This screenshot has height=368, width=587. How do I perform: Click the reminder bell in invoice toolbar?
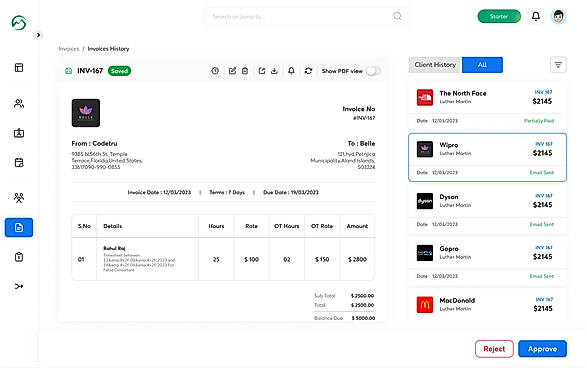291,71
